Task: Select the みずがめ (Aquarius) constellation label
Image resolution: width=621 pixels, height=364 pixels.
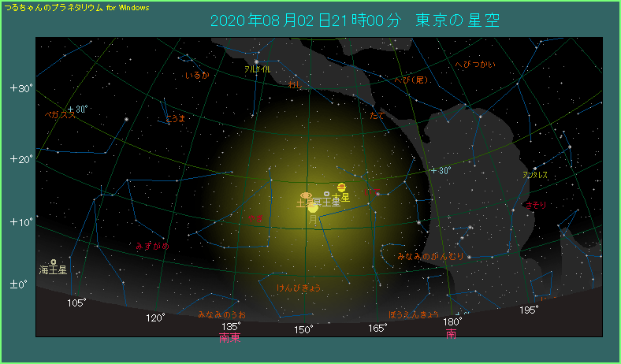Action: click(x=152, y=246)
